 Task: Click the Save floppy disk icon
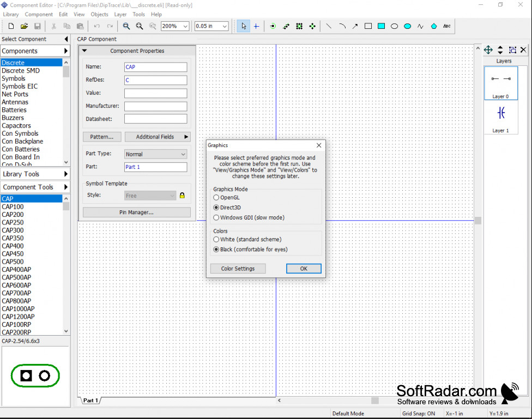(x=37, y=26)
